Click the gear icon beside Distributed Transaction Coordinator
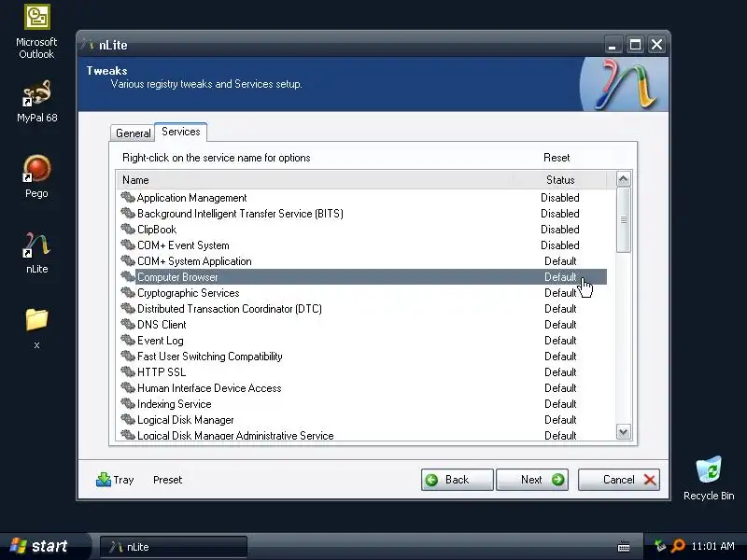This screenshot has width=747, height=560. (x=128, y=309)
